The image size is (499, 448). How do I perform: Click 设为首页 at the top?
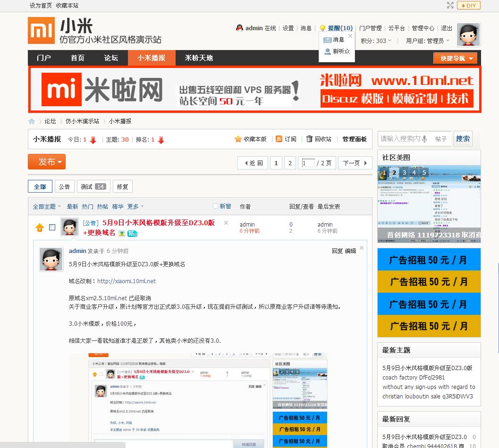click(41, 5)
